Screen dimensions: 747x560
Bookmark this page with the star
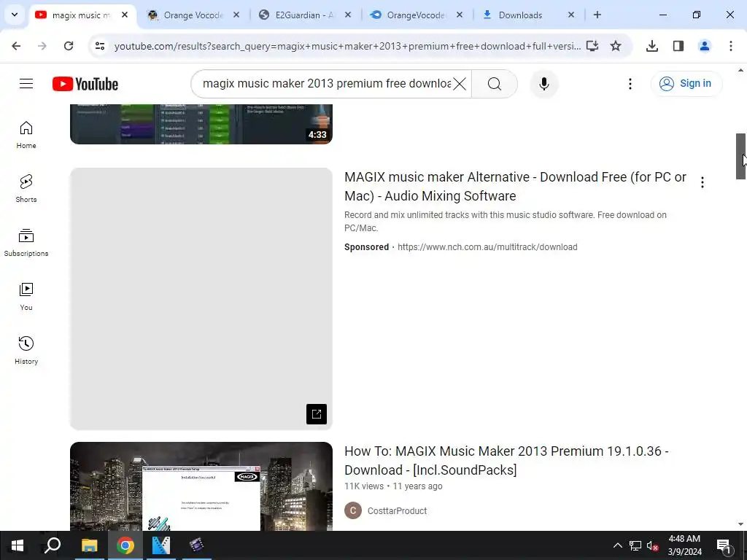pos(616,46)
